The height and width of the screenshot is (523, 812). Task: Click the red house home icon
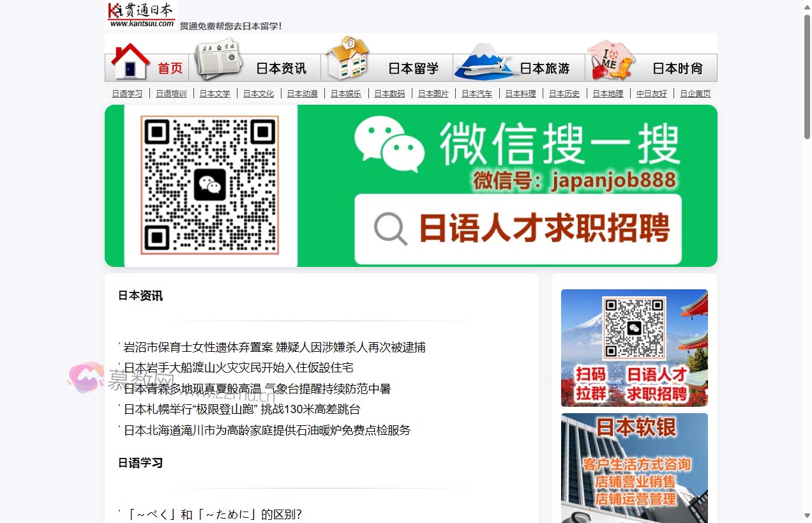pos(130,61)
